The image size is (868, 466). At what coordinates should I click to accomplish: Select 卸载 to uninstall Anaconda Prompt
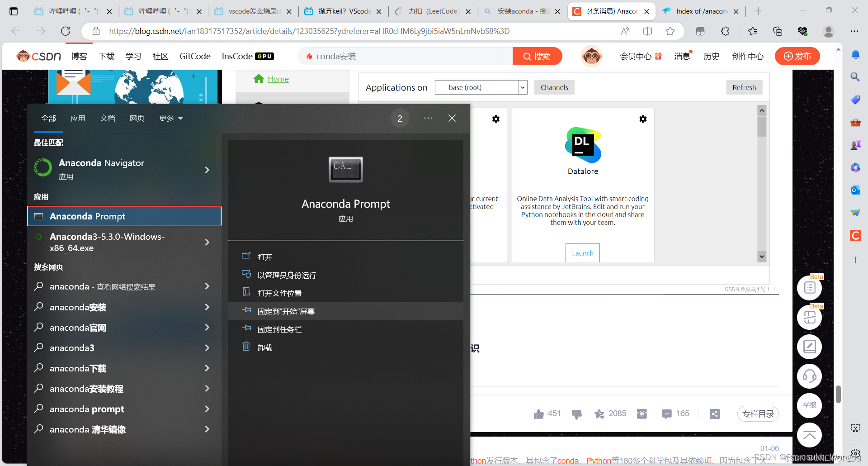(346, 347)
